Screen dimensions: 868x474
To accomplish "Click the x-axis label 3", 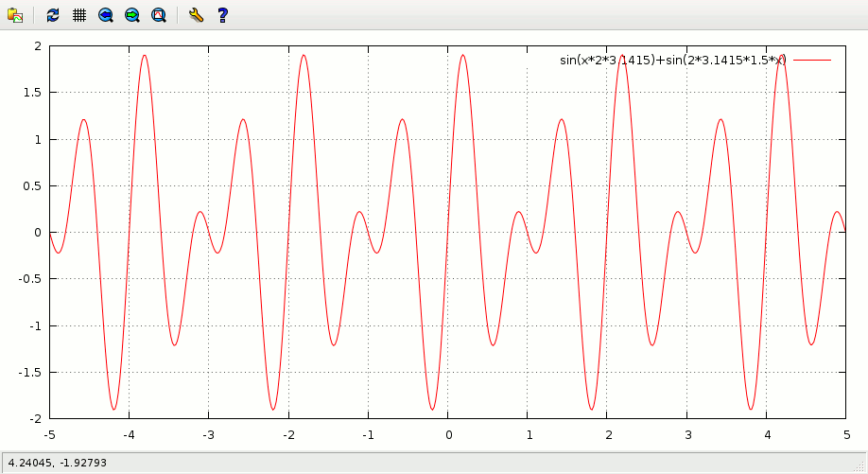I will point(688,435).
